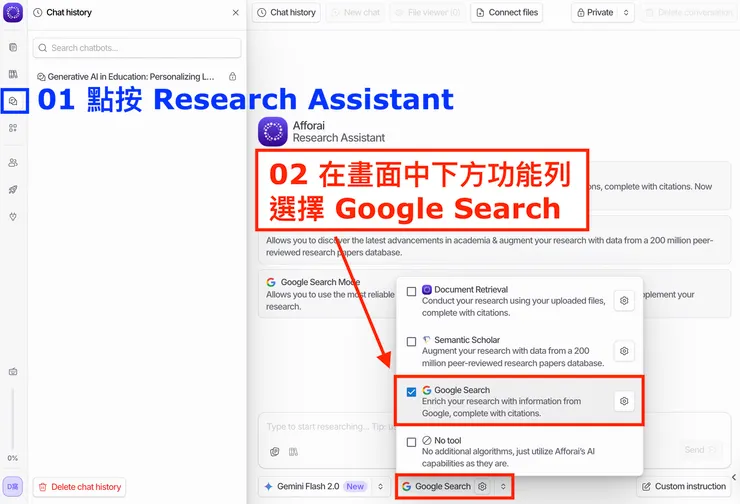Open the Generative AI in Education chat
Screen dimensions: 740x504
131,76
